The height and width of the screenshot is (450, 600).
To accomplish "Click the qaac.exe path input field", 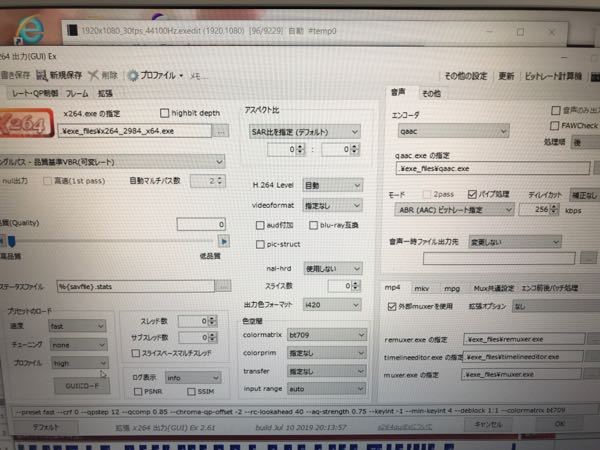I will click(493, 168).
